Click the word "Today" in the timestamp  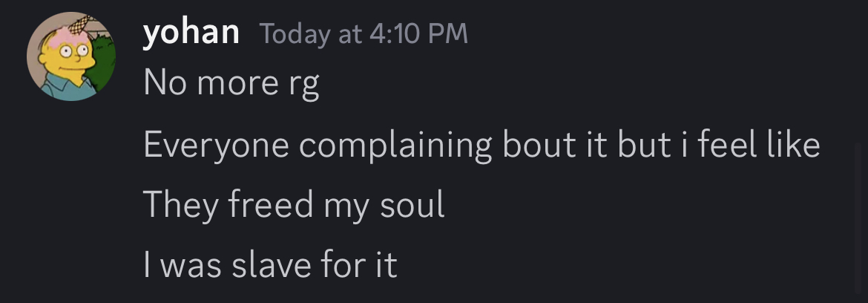(x=293, y=34)
